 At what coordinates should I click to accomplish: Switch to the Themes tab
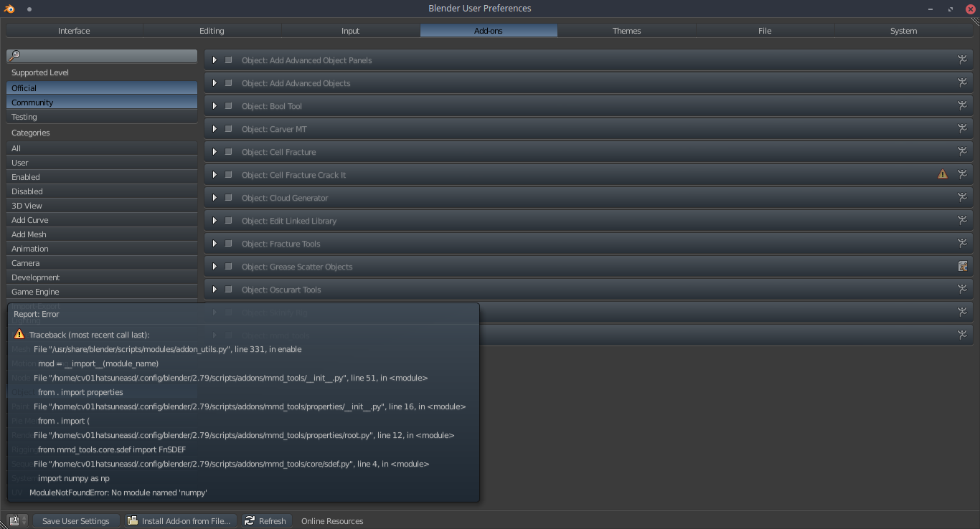626,30
